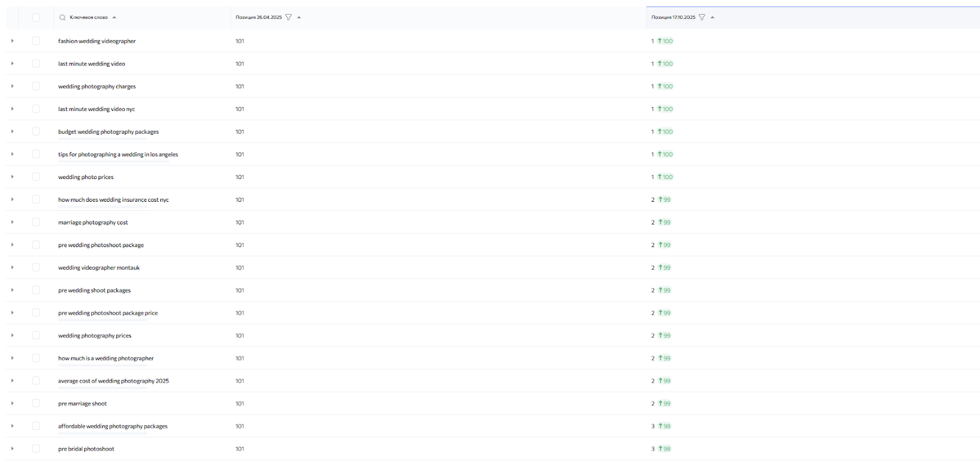Click keyword 'marriage photography cost'

[x=93, y=223]
